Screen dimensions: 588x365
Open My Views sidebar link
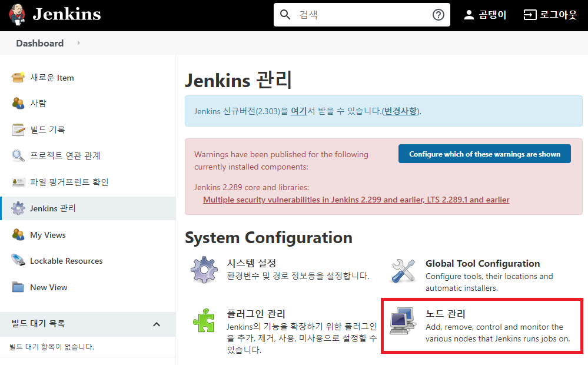[x=48, y=235]
